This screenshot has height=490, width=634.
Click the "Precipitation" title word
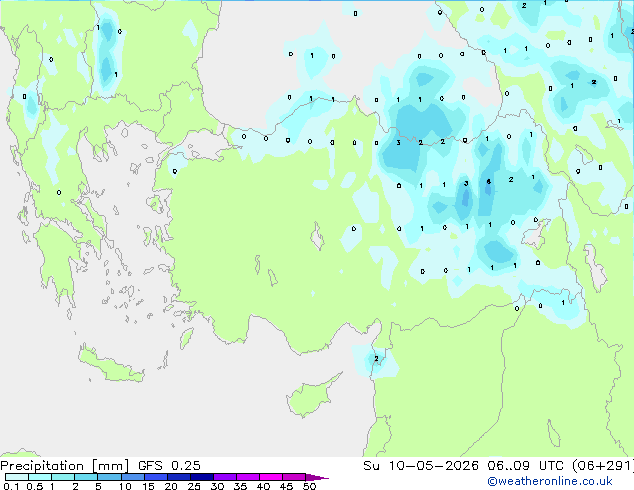[x=42, y=466]
